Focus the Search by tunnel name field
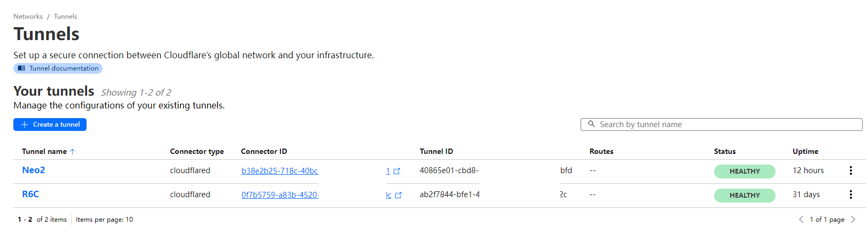This screenshot has width=868, height=241. [x=721, y=125]
